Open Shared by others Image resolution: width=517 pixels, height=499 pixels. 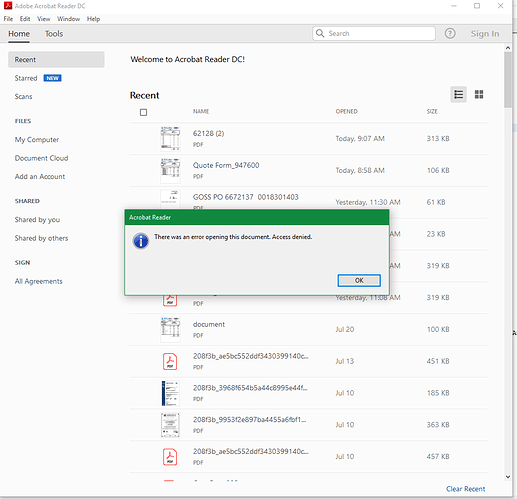pyautogui.click(x=41, y=238)
